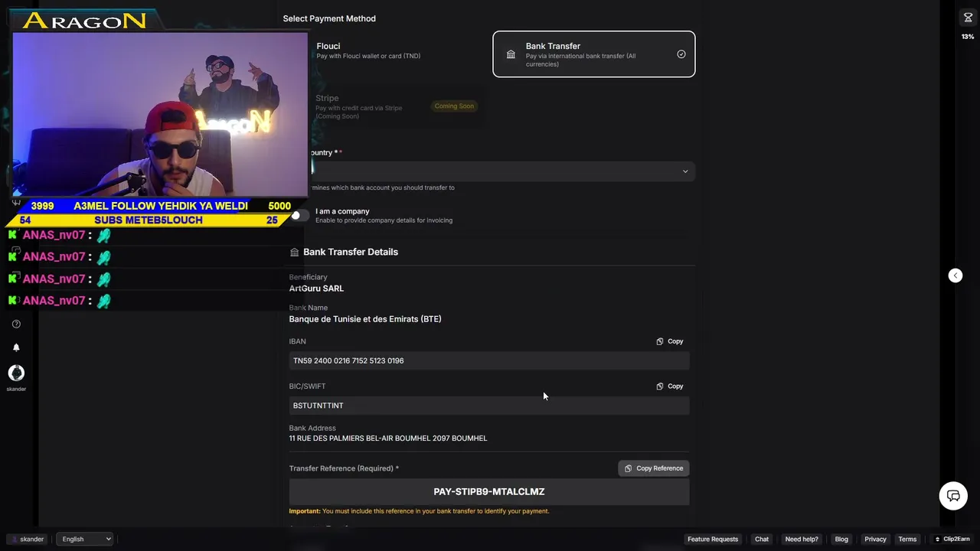
Task: Copy the BIC/SWIFT code
Action: pos(670,386)
